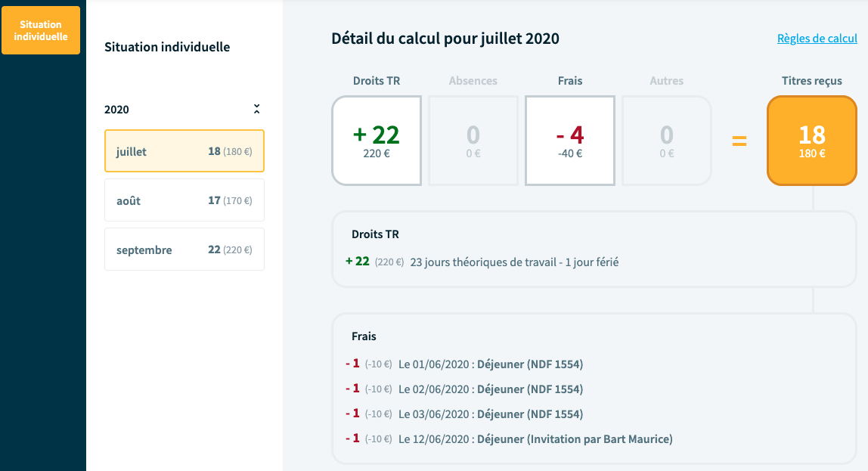Viewport: 868px width, 471px height.
Task: Click the 23 jours théoriques de travail line
Action: [514, 262]
